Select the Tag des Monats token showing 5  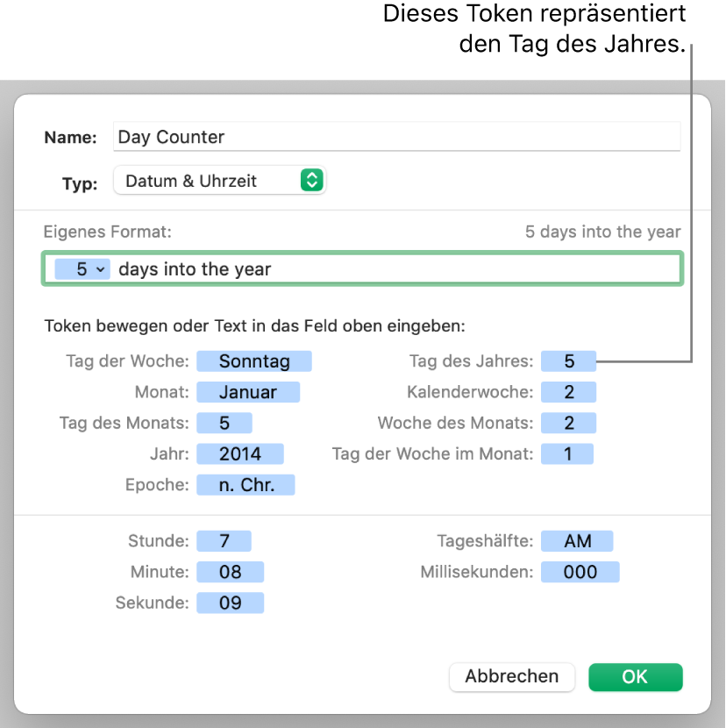[224, 423]
